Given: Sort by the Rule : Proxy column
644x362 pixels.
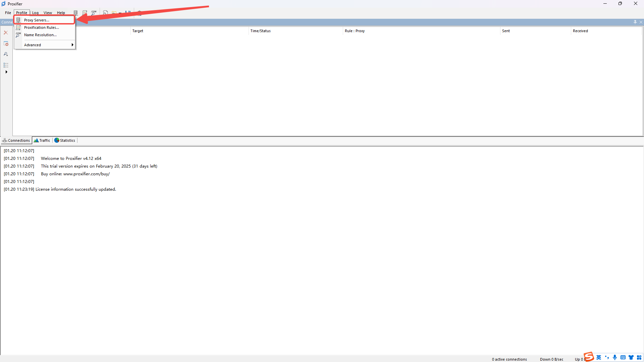Looking at the screenshot, I should pyautogui.click(x=422, y=31).
